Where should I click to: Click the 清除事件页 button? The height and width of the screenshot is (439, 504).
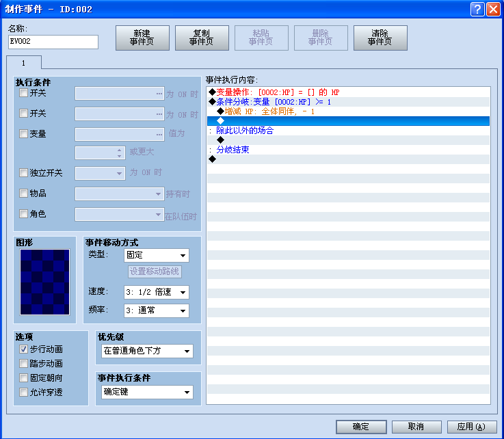point(380,38)
